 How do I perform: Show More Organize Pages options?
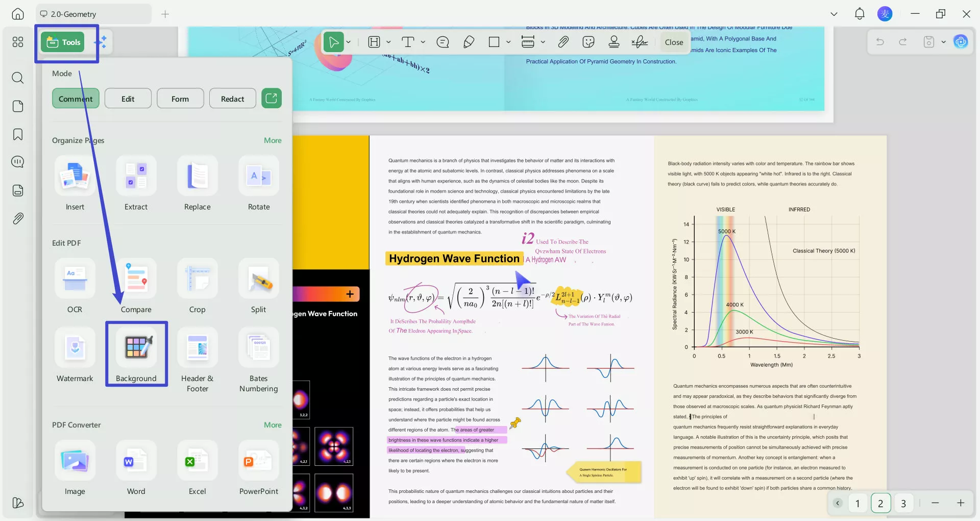[x=273, y=140]
